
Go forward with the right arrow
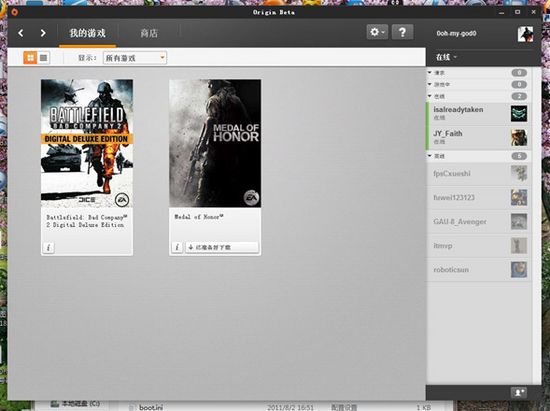coord(43,33)
